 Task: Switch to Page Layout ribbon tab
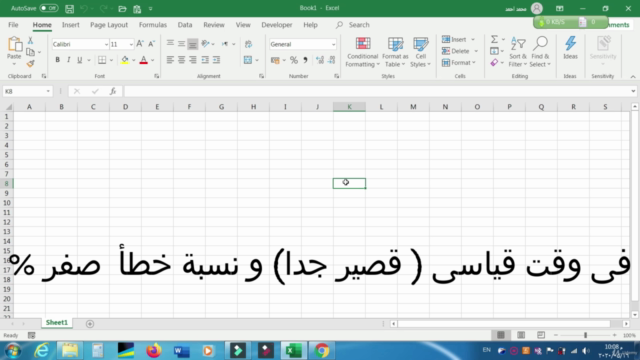click(109, 25)
